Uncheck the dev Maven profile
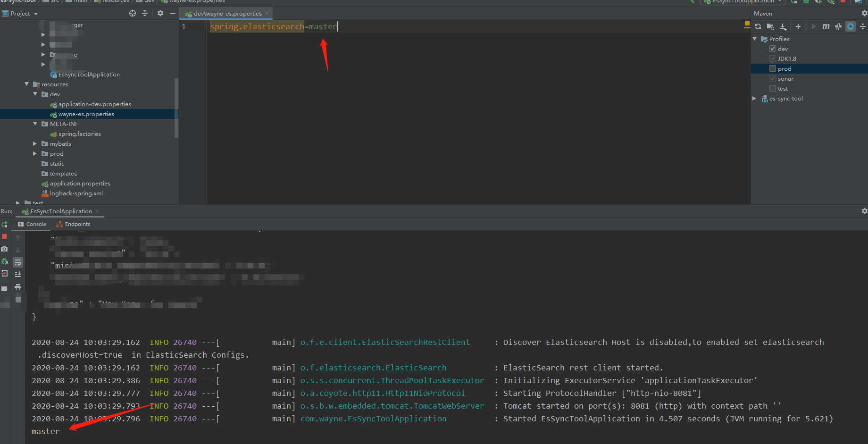This screenshot has height=444, width=868. click(772, 49)
